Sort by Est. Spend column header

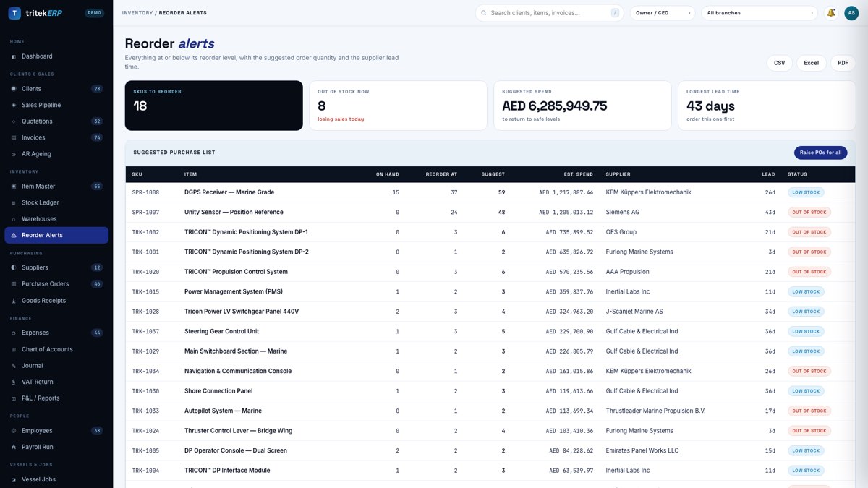point(578,174)
